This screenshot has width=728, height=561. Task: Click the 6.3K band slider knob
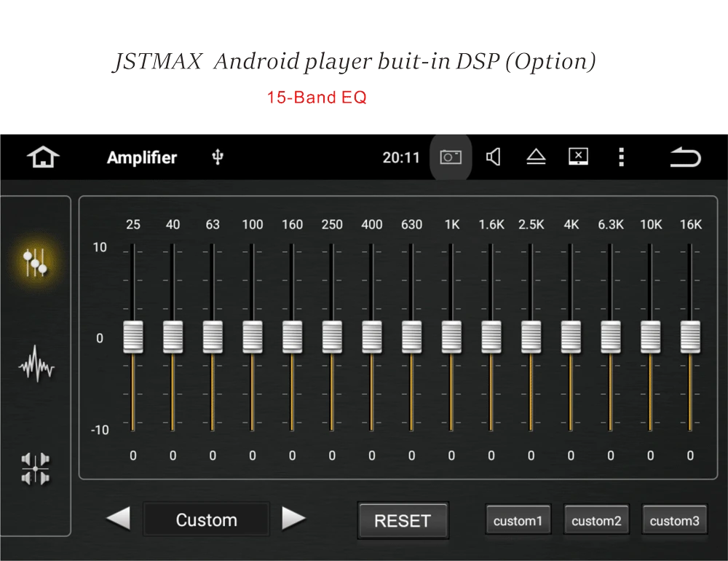[611, 337]
